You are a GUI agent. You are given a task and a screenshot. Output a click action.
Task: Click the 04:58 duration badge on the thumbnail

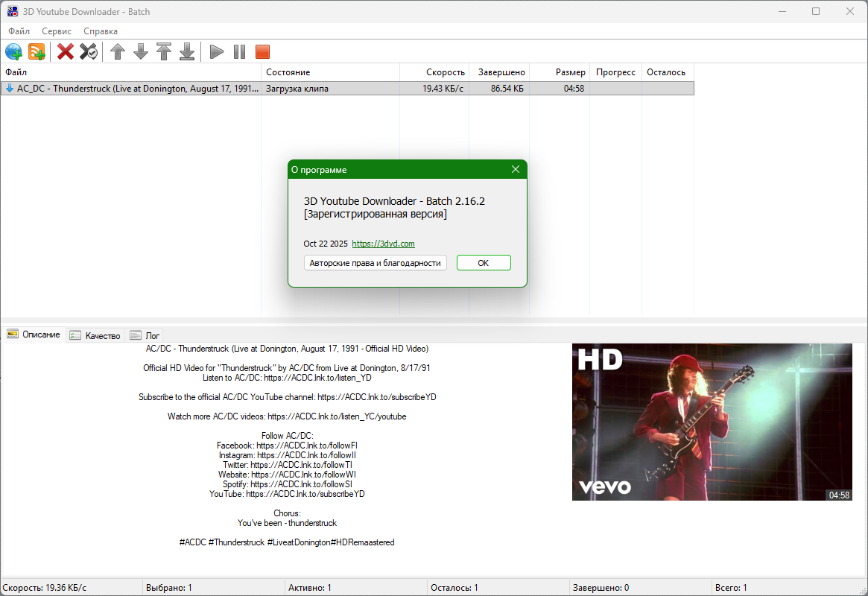[839, 495]
